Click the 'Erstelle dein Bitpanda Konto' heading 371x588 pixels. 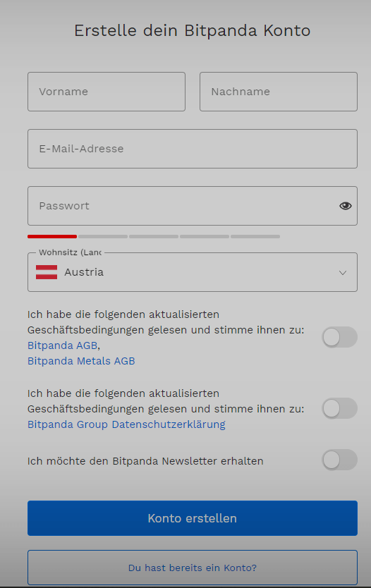(x=192, y=30)
